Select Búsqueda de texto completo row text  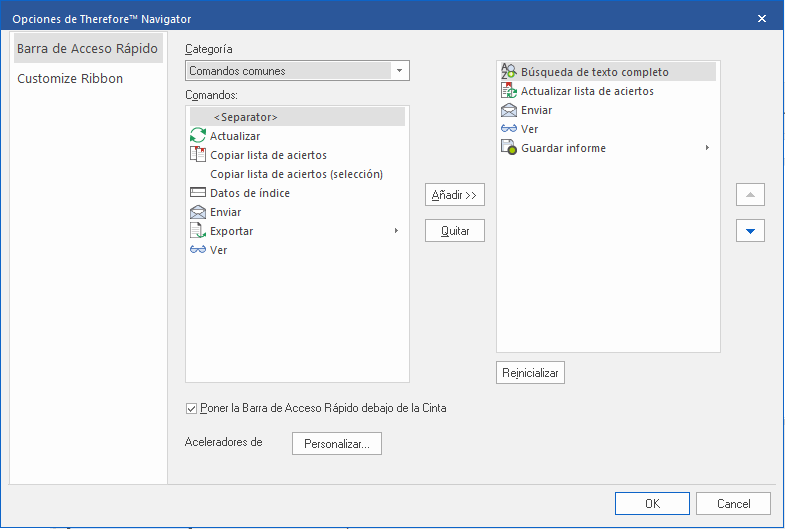pos(595,72)
